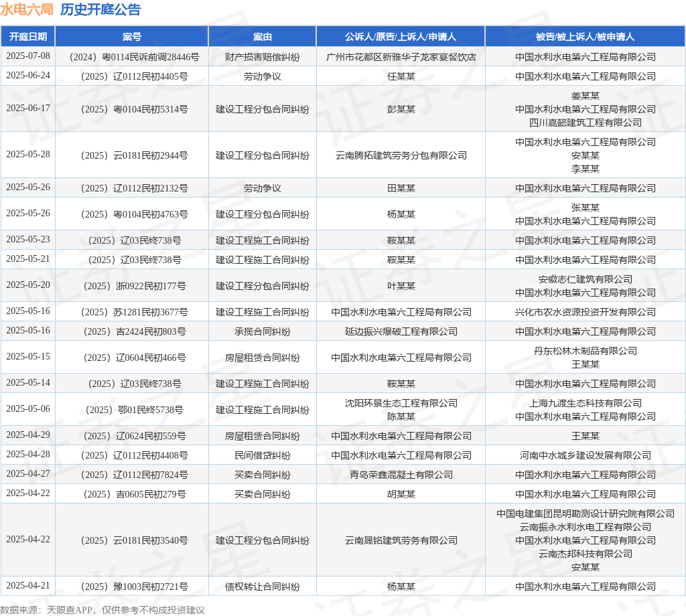This screenshot has height=616, width=686.
Task: Select the date 2025-05-06
Action: pyautogui.click(x=28, y=409)
